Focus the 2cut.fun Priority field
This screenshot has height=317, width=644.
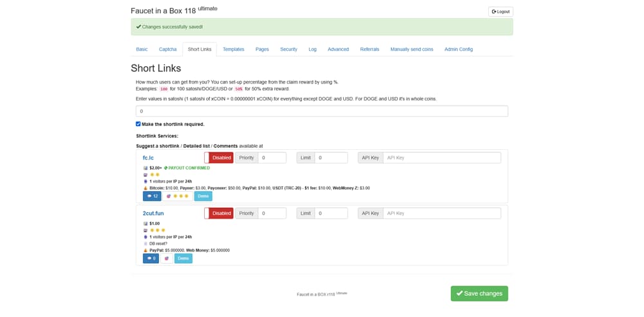[x=272, y=213]
